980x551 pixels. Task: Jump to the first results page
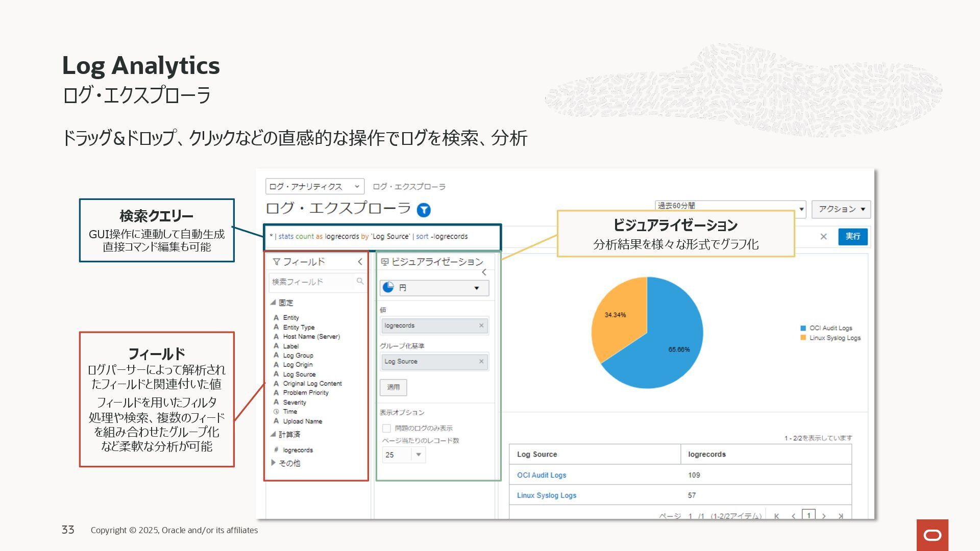coord(776,516)
